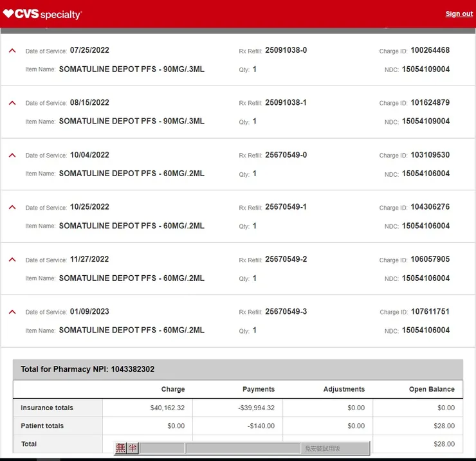Click the Insurance totals row label

point(47,408)
